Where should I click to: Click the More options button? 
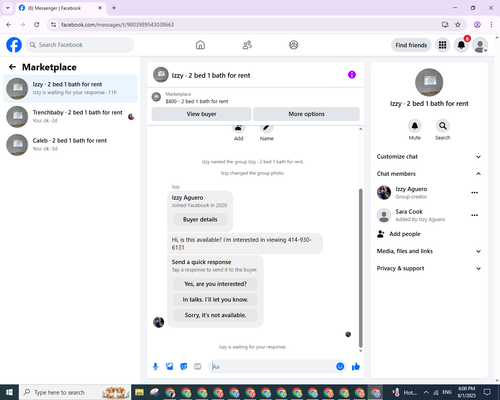306,114
